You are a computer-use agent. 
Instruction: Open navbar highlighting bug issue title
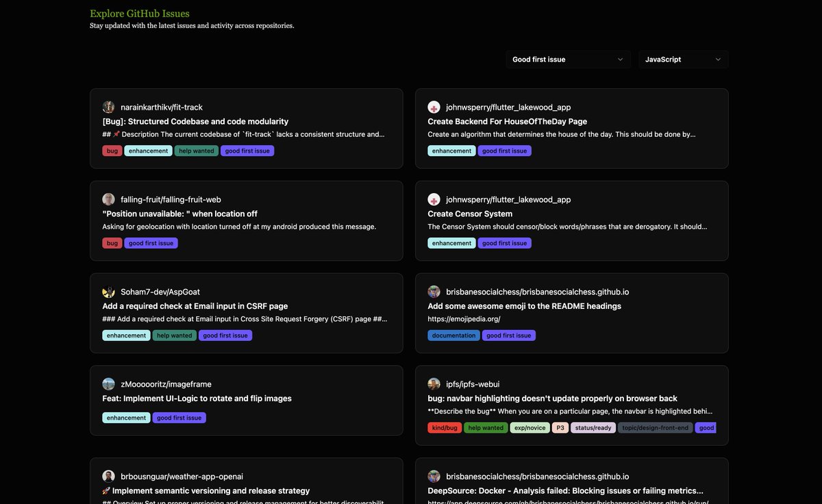(553, 399)
